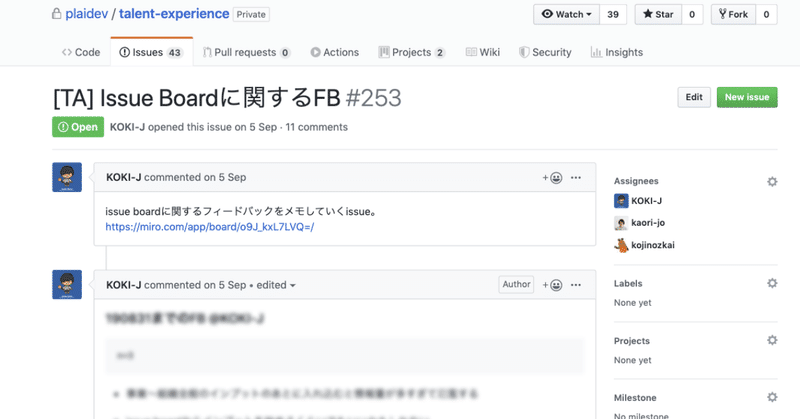Open the Assignees settings gear
Screen dimensions: 800x419
pos(772,181)
